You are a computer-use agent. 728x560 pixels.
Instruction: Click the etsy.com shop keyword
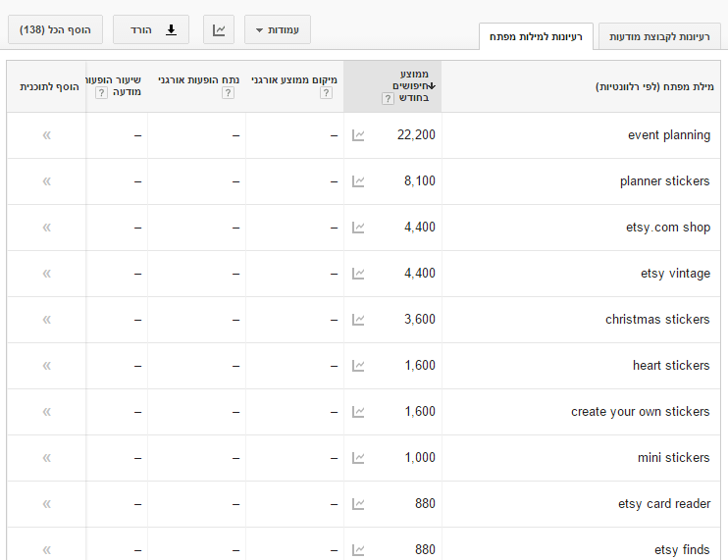coord(667,228)
